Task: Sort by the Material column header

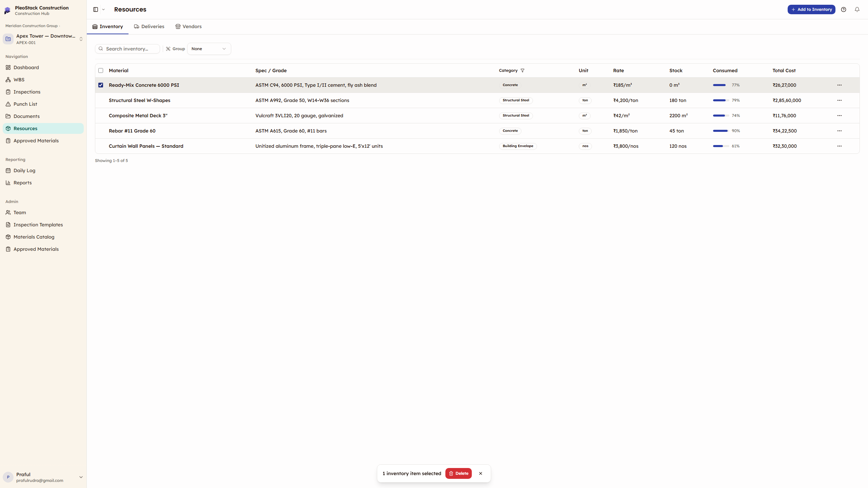Action: (x=118, y=70)
